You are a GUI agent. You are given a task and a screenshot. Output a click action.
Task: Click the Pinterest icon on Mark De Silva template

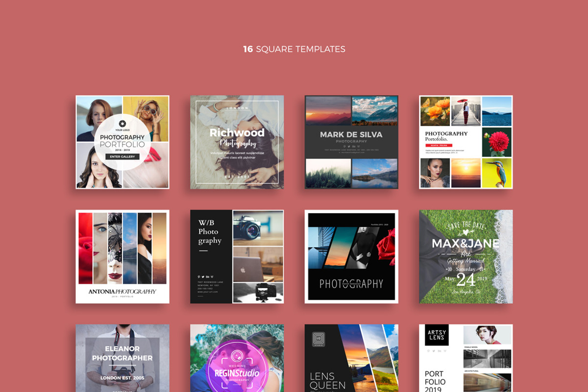(x=344, y=147)
